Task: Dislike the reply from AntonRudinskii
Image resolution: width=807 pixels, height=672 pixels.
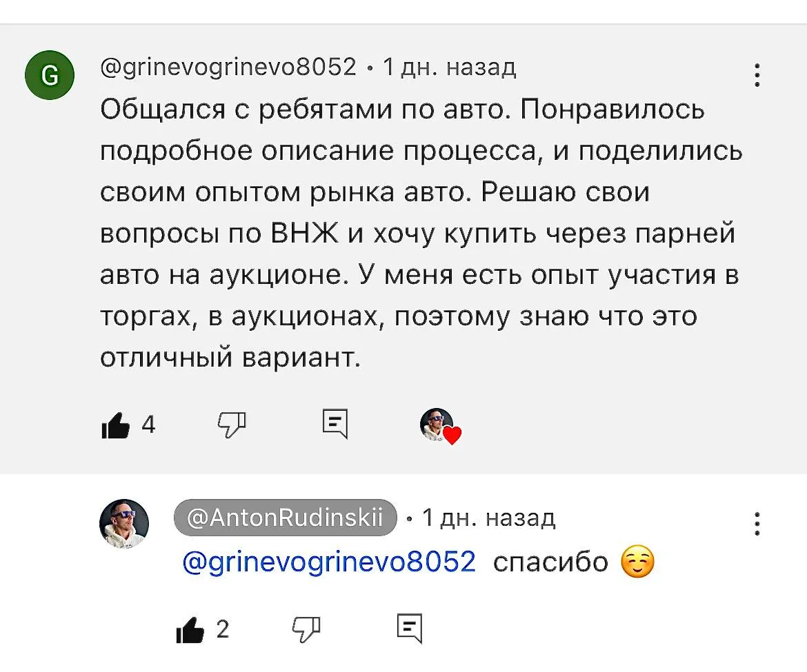Action: tap(307, 629)
